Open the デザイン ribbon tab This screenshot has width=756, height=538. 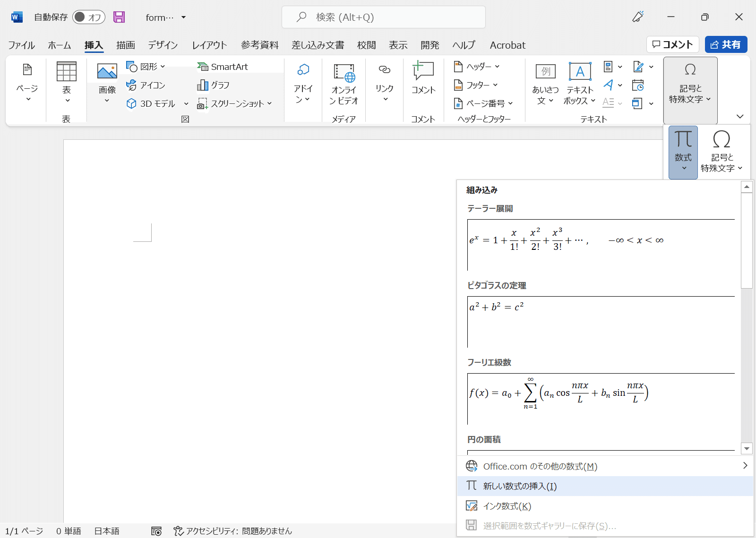pos(162,45)
